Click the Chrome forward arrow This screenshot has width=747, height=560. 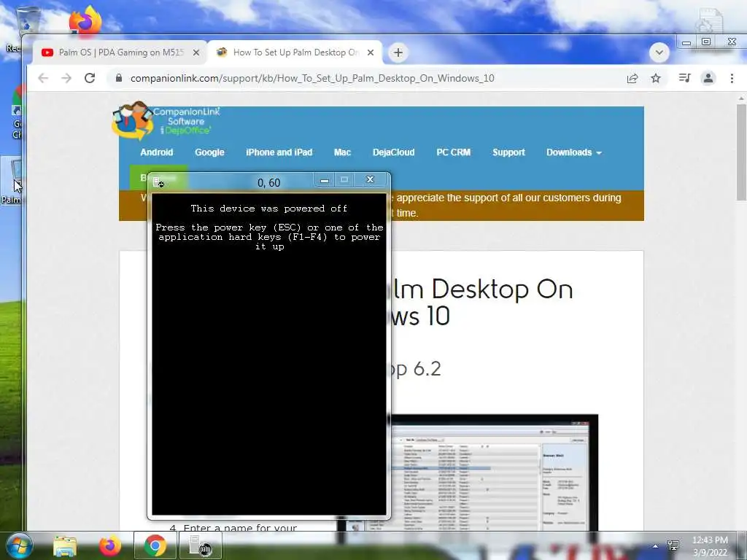point(66,78)
